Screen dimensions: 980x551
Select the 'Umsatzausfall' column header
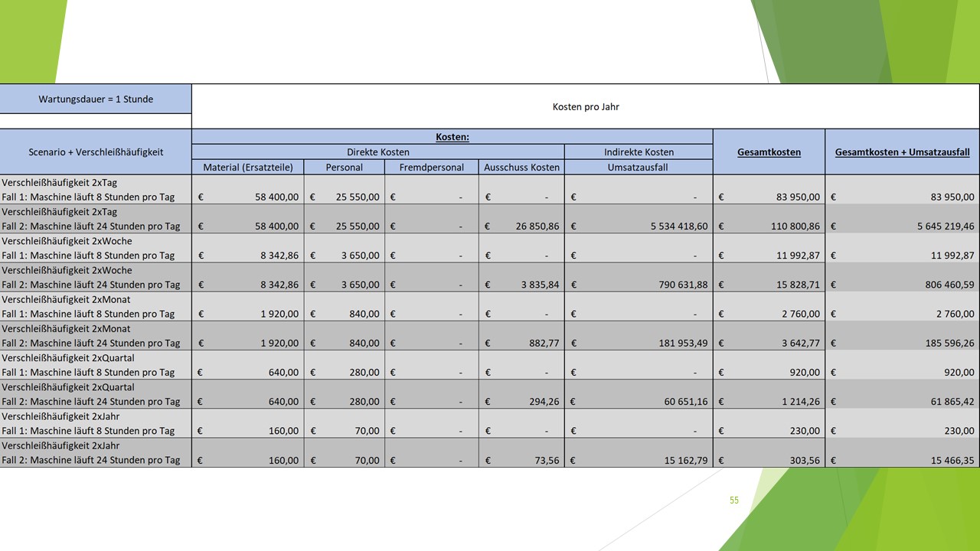(x=638, y=167)
